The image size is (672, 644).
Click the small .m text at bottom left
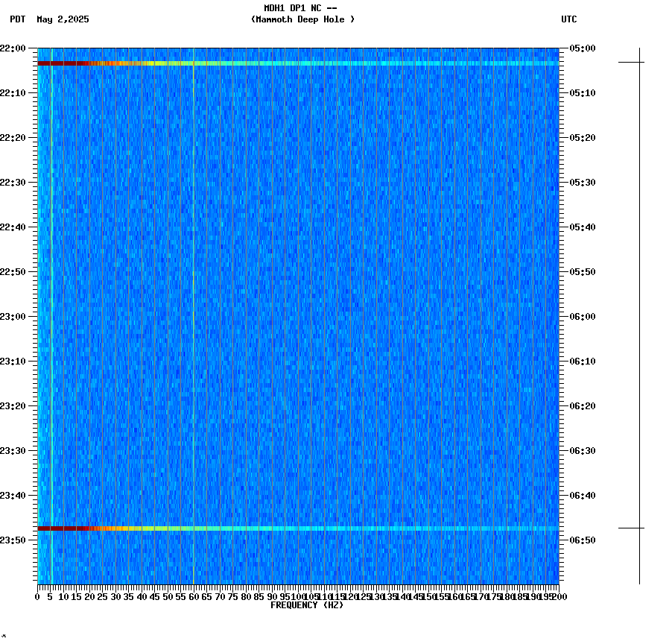pos(5,637)
